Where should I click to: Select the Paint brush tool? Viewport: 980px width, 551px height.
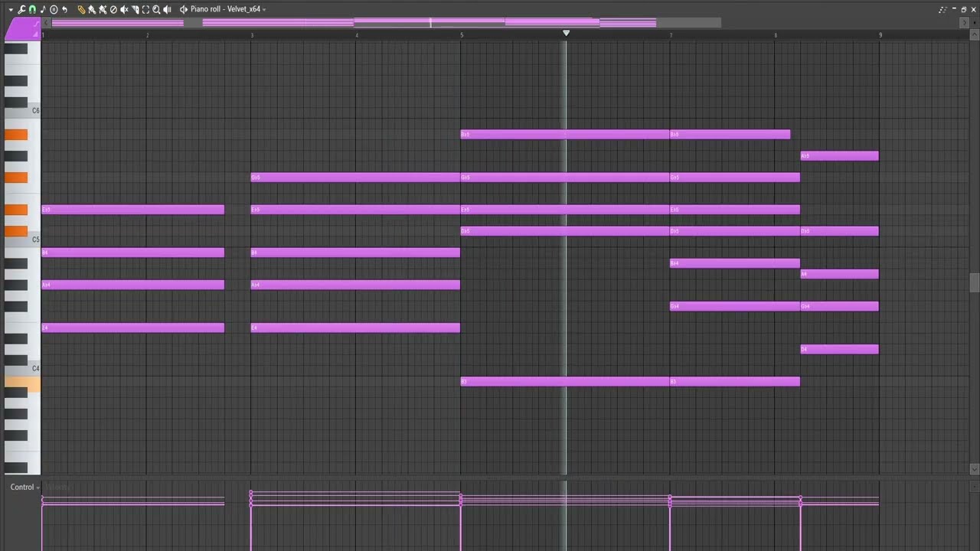tap(92, 9)
